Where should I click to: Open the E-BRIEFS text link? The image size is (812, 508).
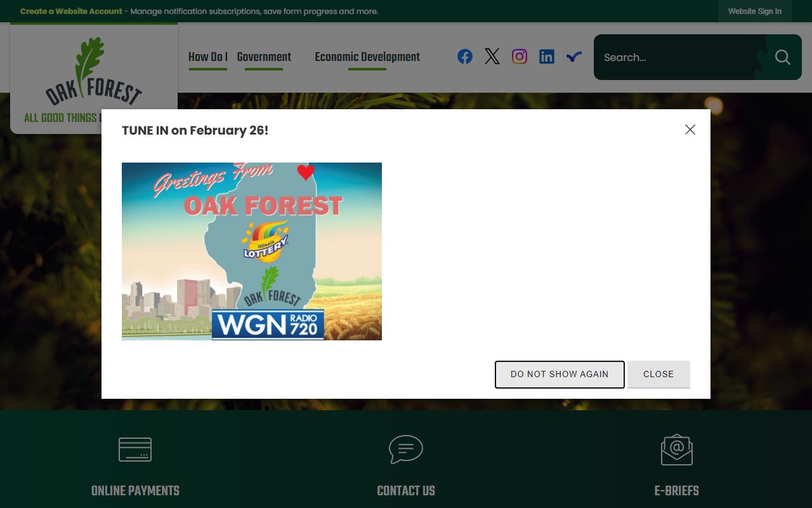click(x=676, y=491)
